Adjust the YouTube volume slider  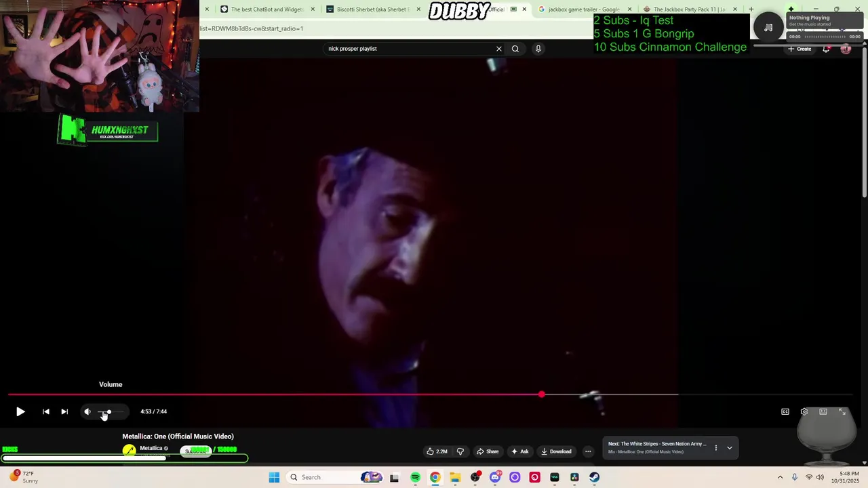click(109, 412)
